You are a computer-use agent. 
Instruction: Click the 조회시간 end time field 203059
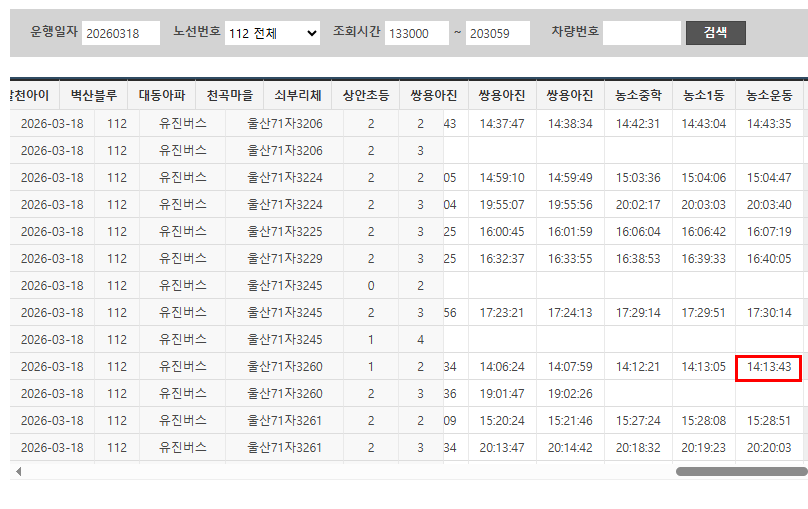[497, 33]
